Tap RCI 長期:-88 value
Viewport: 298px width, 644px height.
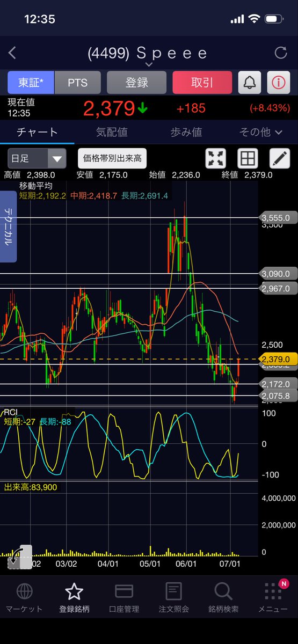pyautogui.click(x=56, y=422)
